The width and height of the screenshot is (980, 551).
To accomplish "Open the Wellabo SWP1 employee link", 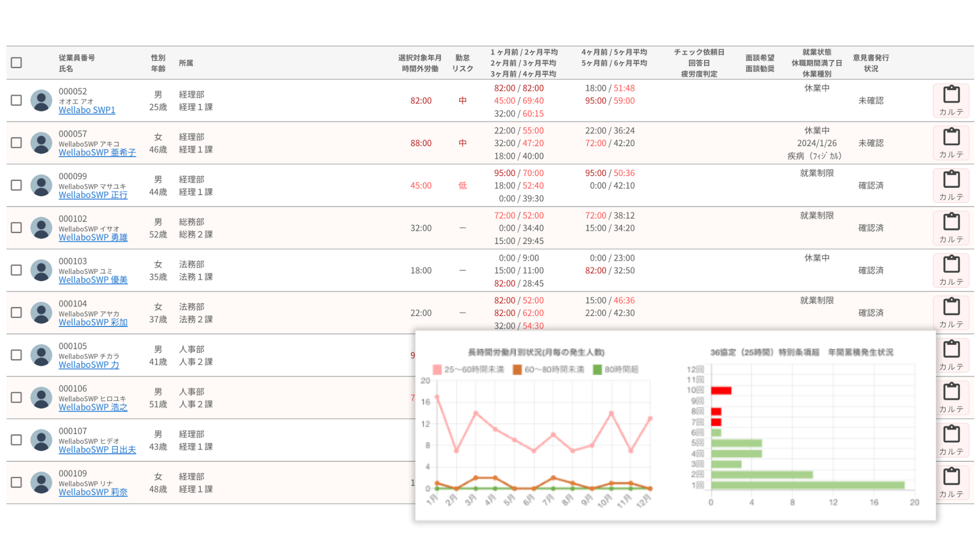I will click(x=87, y=110).
